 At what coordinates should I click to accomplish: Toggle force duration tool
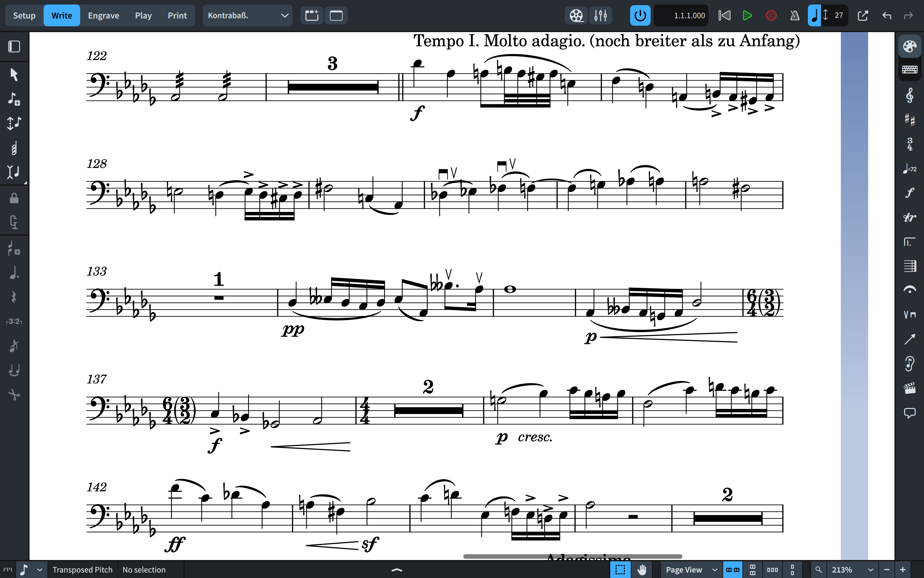coord(14,222)
